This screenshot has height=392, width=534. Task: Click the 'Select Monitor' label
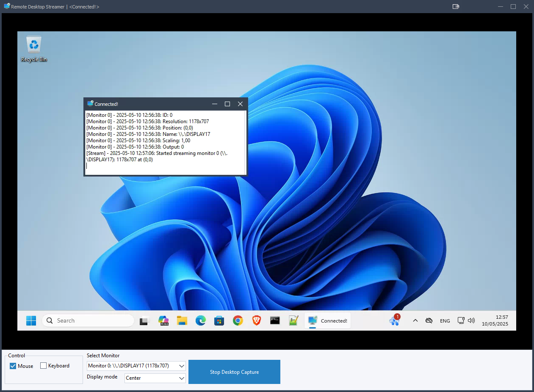point(103,356)
